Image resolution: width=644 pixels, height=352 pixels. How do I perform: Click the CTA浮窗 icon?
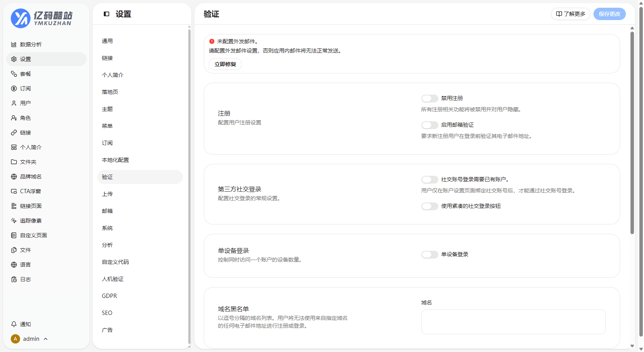[x=14, y=191]
